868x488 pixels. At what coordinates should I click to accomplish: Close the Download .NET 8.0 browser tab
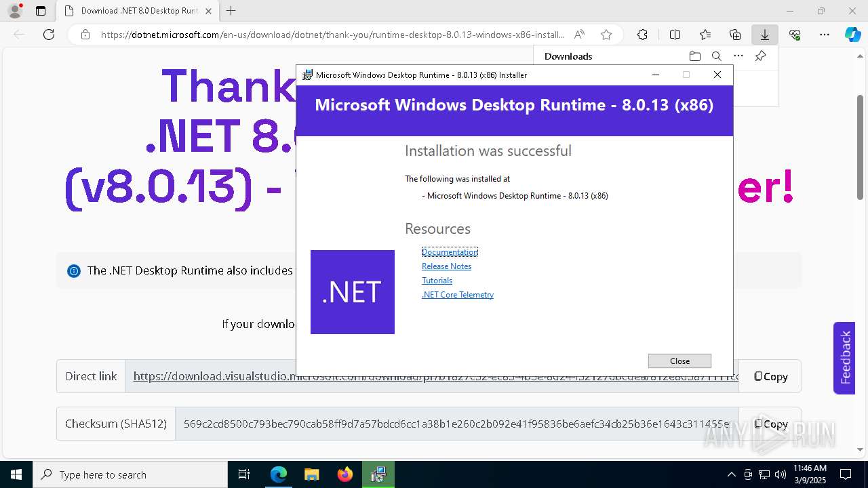(x=208, y=11)
